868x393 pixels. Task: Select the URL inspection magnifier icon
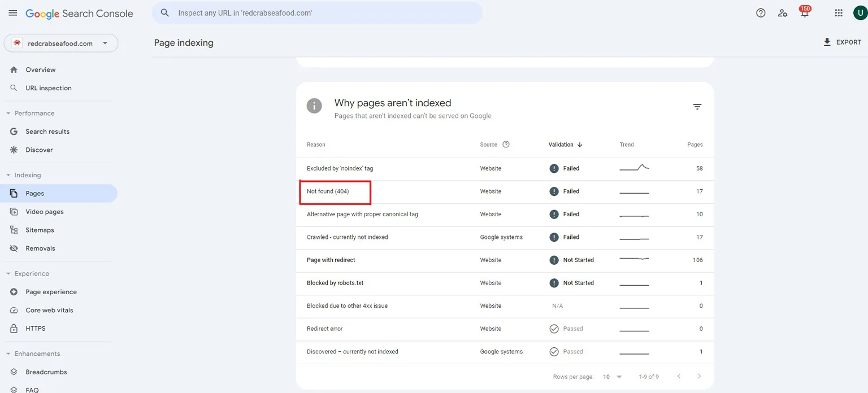click(x=14, y=88)
